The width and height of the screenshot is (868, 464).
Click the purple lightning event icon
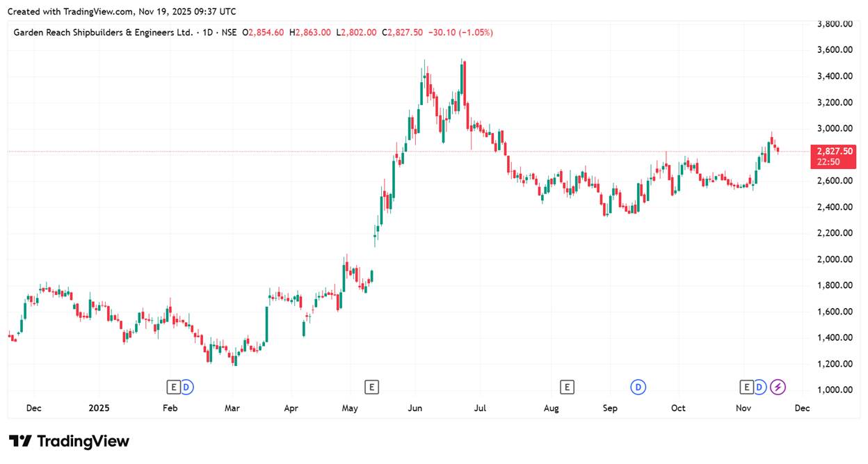(778, 387)
